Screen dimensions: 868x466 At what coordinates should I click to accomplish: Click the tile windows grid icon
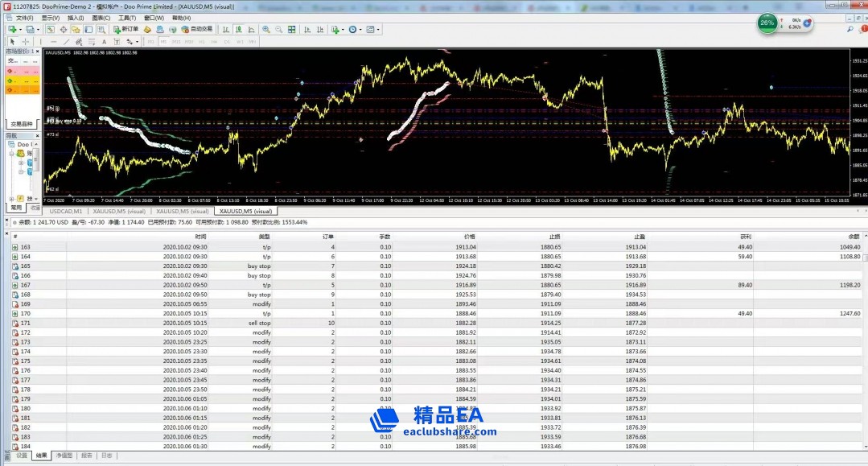coord(293,30)
